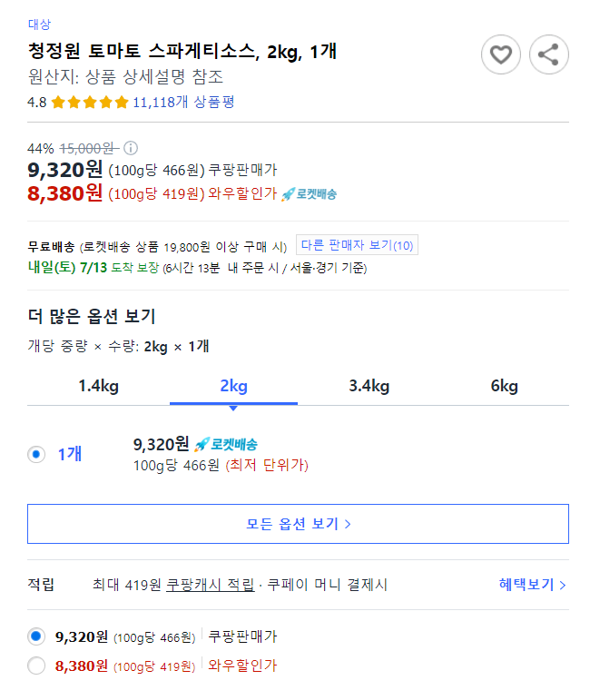The width and height of the screenshot is (600, 700).
Task: Switch to the 1.4kg weight tab
Action: [x=99, y=386]
